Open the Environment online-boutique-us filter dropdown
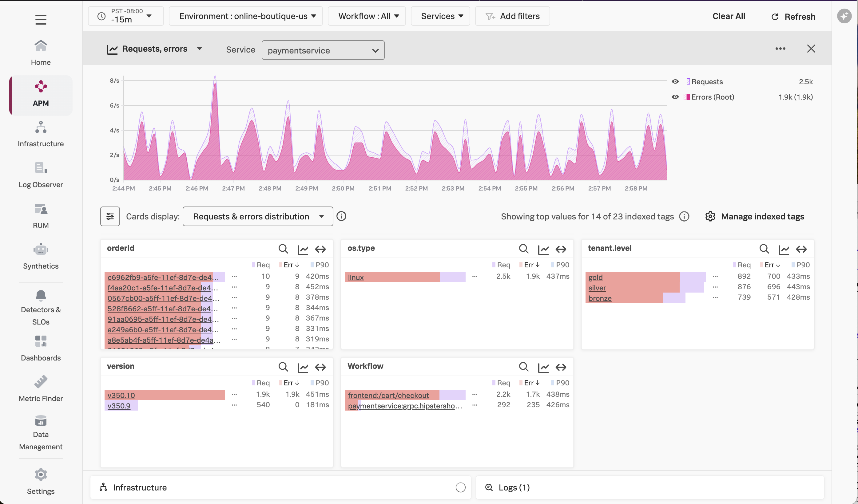Screen dimensions: 858x504 coord(246,16)
